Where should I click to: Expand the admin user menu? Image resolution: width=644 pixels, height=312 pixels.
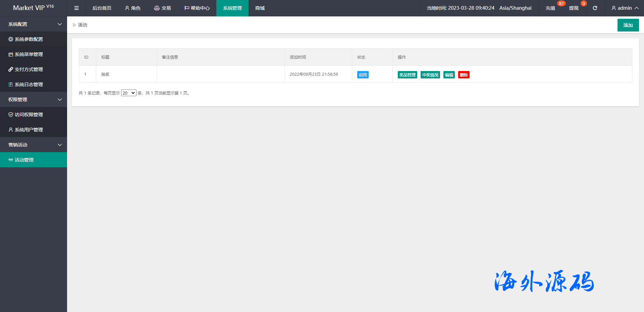click(x=625, y=8)
